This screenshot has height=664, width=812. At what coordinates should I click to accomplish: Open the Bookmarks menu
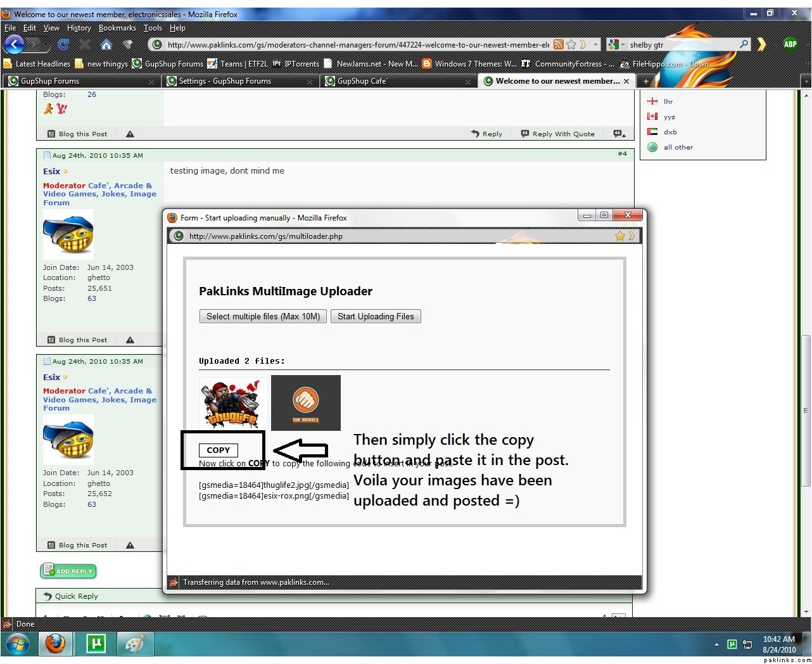117,28
